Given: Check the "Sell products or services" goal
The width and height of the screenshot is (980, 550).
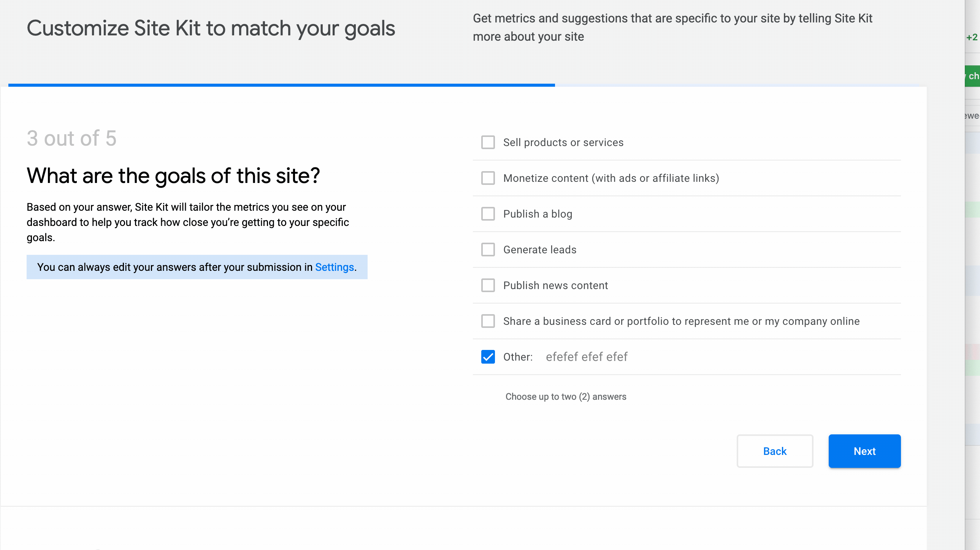Looking at the screenshot, I should 488,142.
